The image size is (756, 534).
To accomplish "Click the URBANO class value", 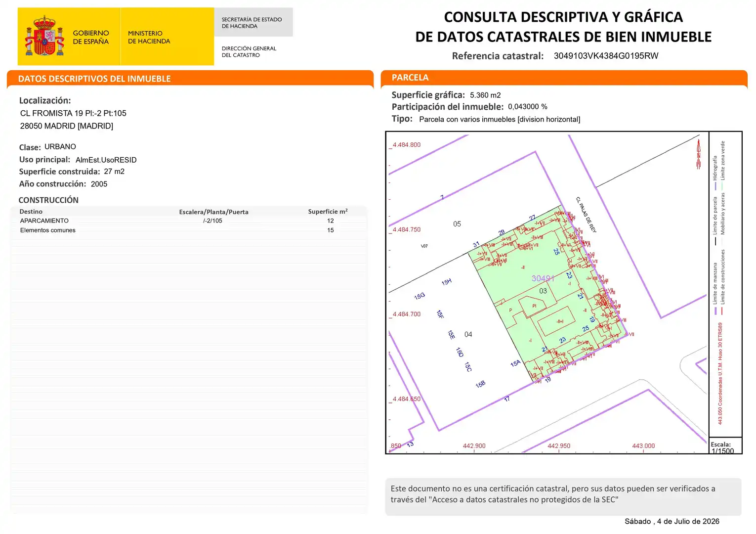I will [60, 147].
